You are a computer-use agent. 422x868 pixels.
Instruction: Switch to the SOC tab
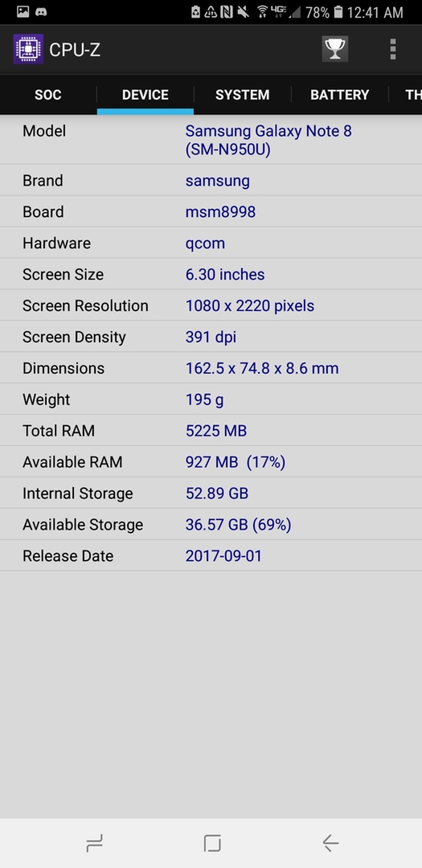pyautogui.click(x=47, y=95)
